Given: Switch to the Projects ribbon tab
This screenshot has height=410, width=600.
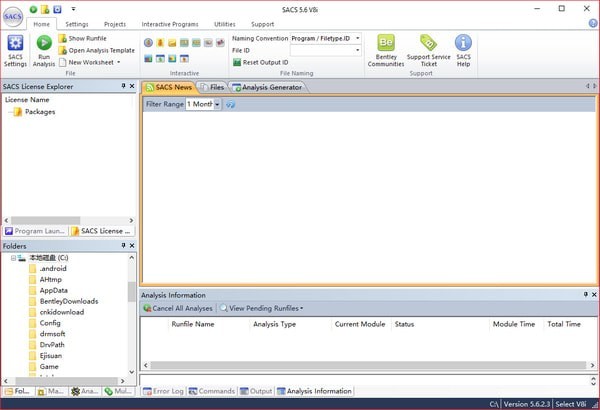Looking at the screenshot, I should click(115, 24).
